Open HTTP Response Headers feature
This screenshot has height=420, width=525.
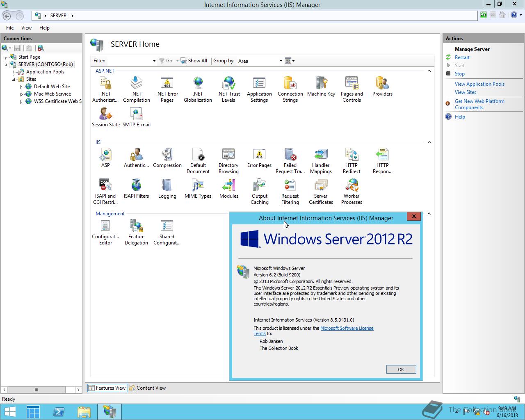(382, 161)
